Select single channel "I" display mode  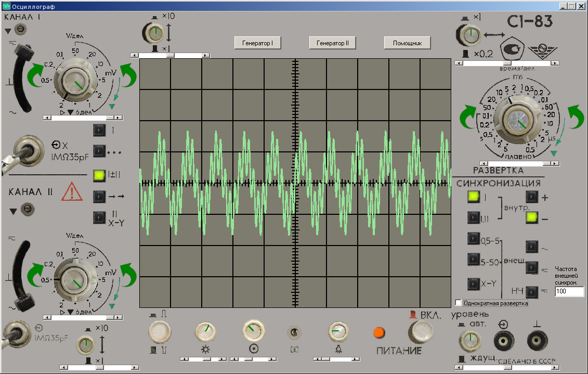(x=98, y=130)
